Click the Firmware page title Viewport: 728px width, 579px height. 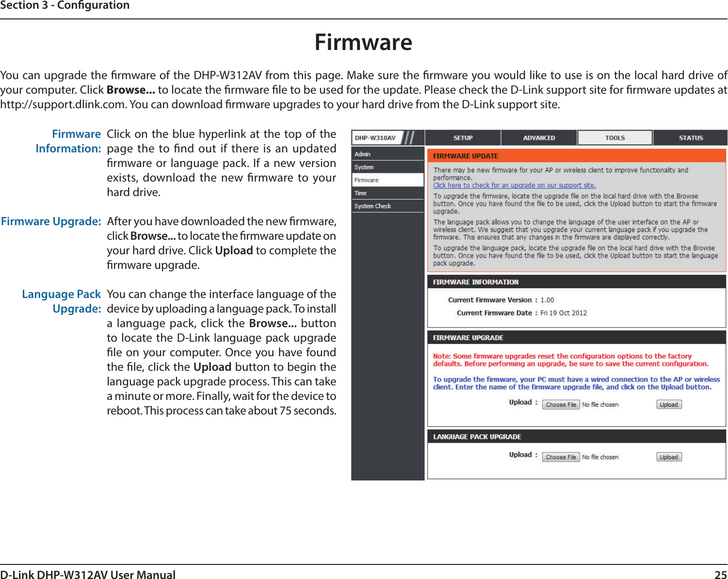point(363,42)
